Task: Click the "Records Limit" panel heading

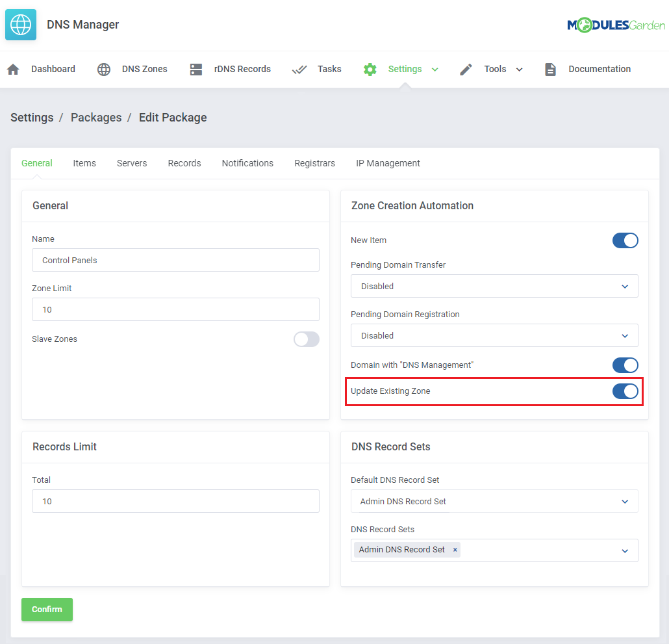Action: (x=64, y=447)
